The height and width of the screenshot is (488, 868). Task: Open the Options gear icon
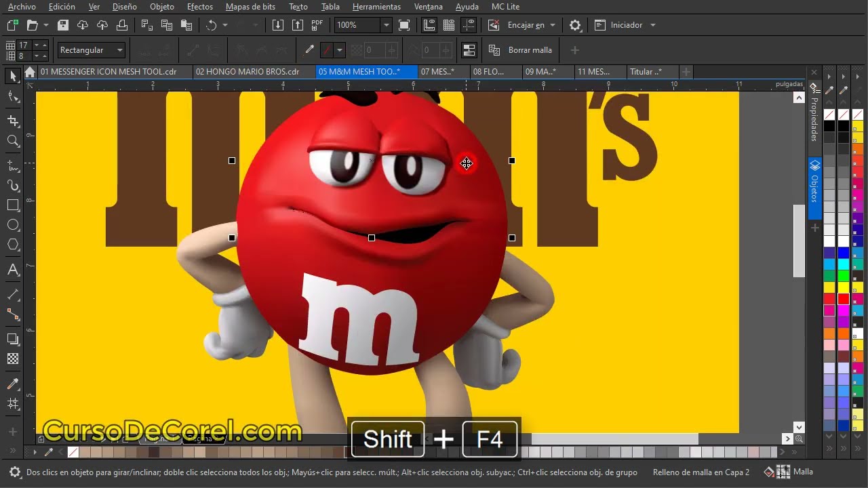coord(575,25)
